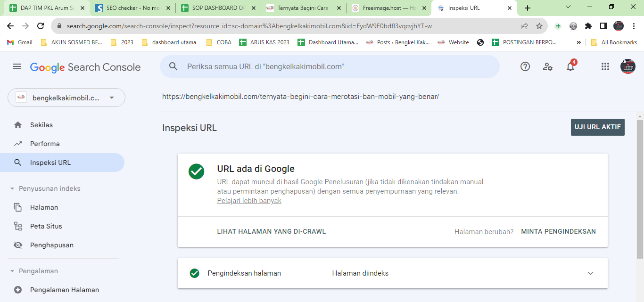Viewport: 644px width, 302px height.
Task: Open the globe bookmark icon
Action: [x=480, y=42]
